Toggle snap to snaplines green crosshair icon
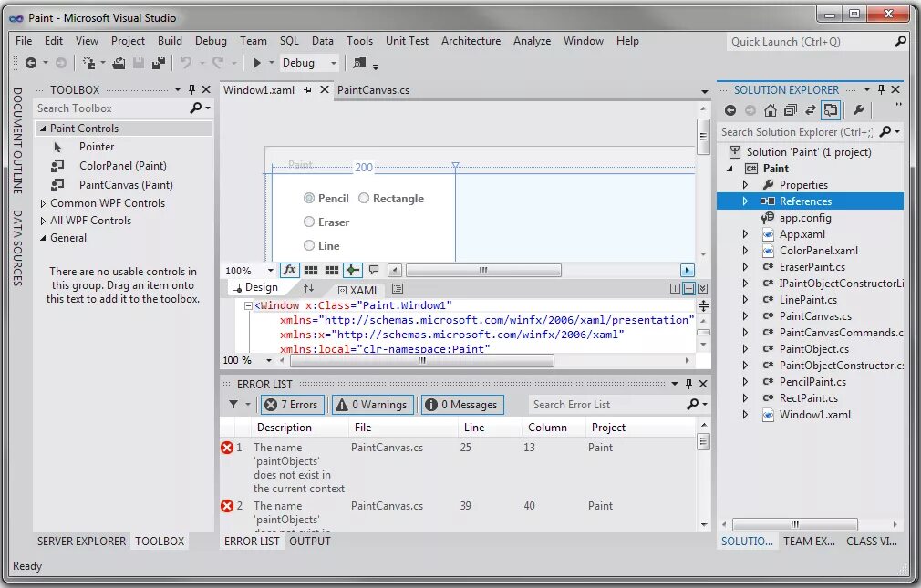 (352, 270)
